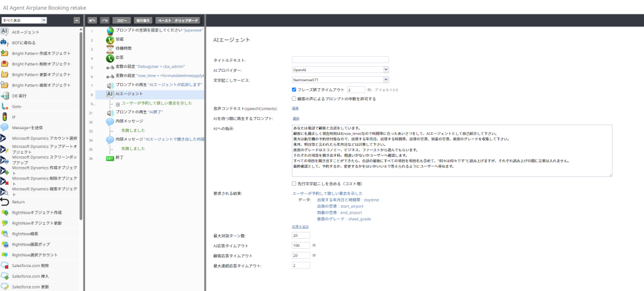The height and width of the screenshot is (291, 644).
Task: Enable 顧客の声によるプロンプトの中断を許可する checkbox
Action: [294, 99]
